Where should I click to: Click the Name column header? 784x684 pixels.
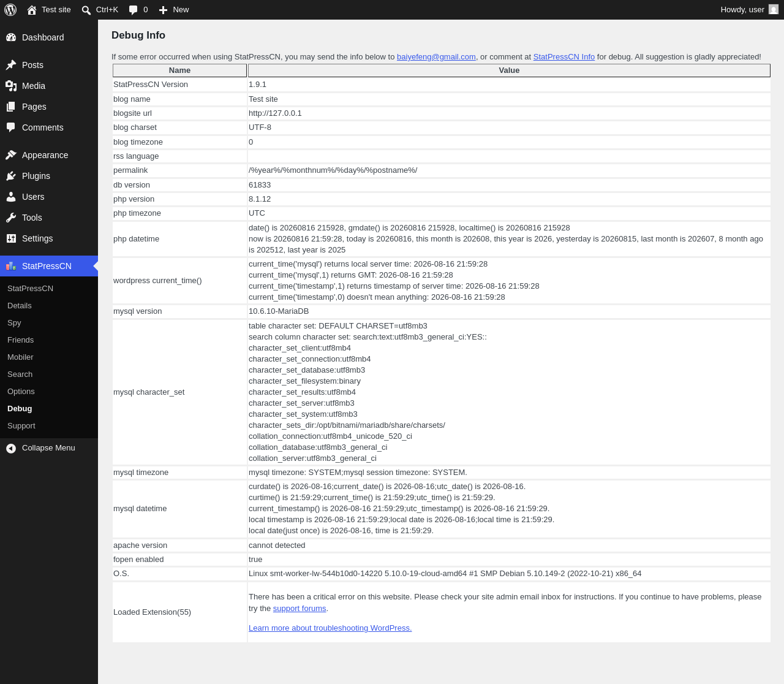pos(179,70)
